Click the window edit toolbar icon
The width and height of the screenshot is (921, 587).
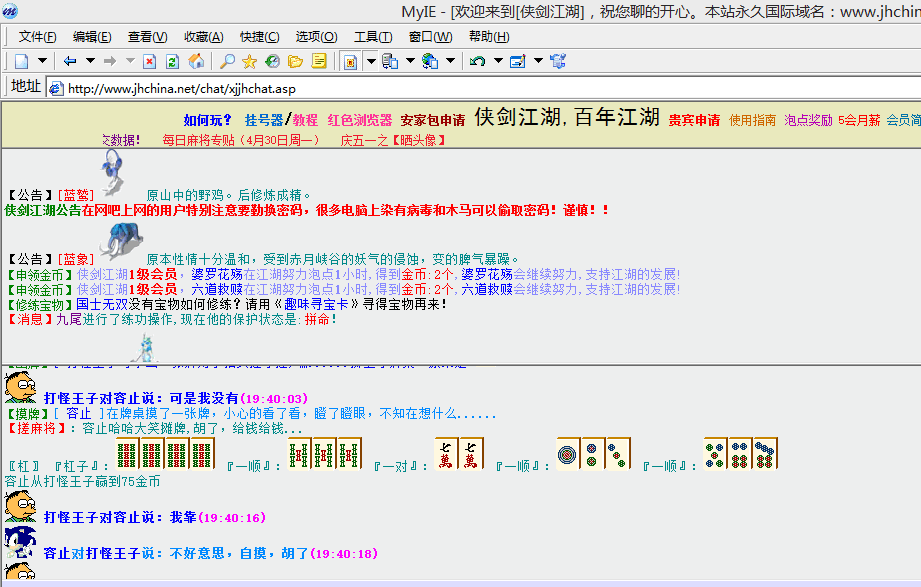[x=517, y=61]
